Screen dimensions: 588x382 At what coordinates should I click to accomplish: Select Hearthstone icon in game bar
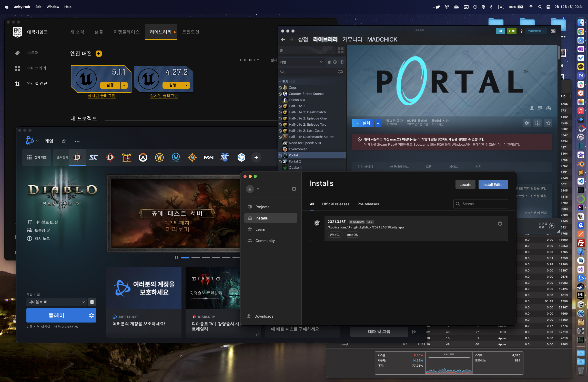[x=192, y=157]
